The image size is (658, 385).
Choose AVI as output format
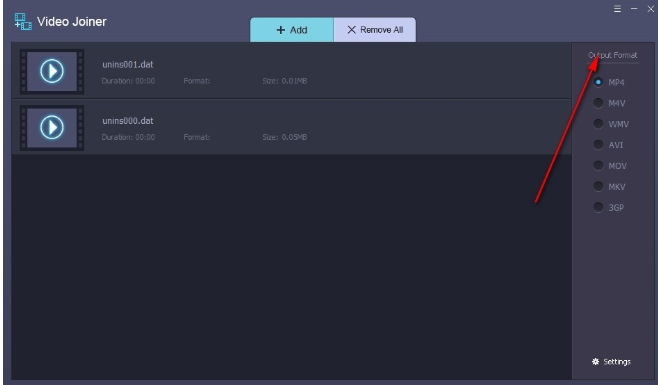pyautogui.click(x=608, y=145)
